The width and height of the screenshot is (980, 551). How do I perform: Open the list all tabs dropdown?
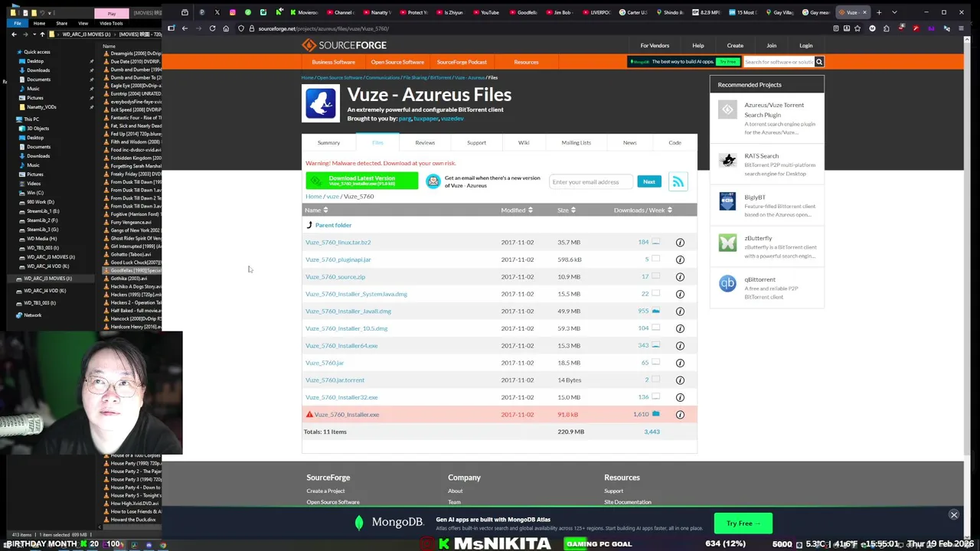click(x=894, y=12)
